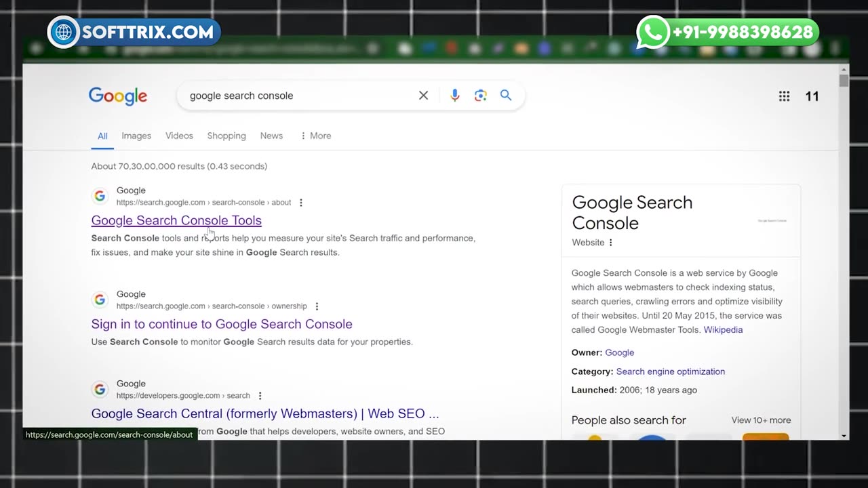Click the blue magnifier search icon
Screen dimensions: 868x488
point(506,96)
